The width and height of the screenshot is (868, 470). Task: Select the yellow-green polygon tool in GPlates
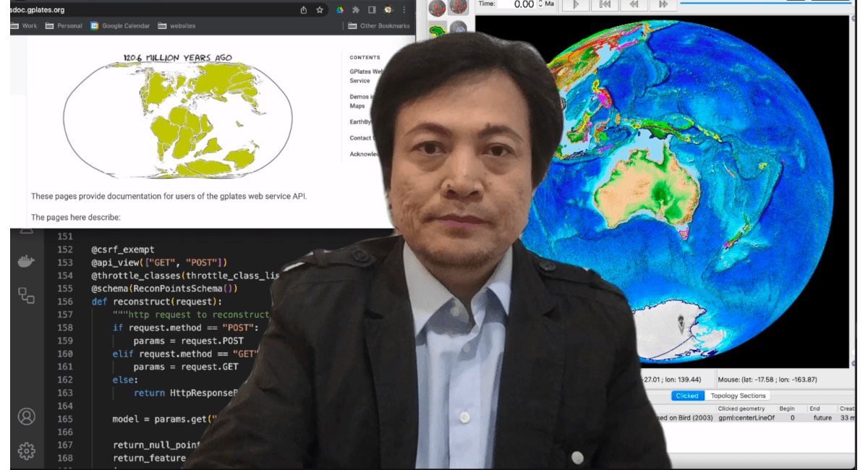point(437,30)
